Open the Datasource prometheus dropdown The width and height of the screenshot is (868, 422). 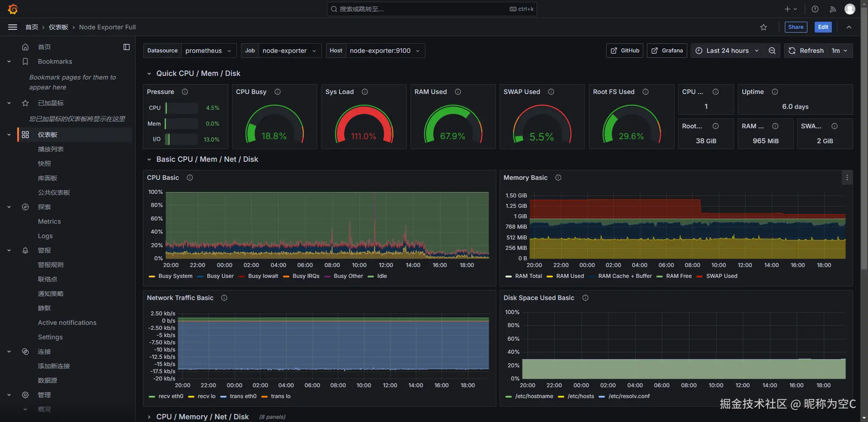click(208, 51)
